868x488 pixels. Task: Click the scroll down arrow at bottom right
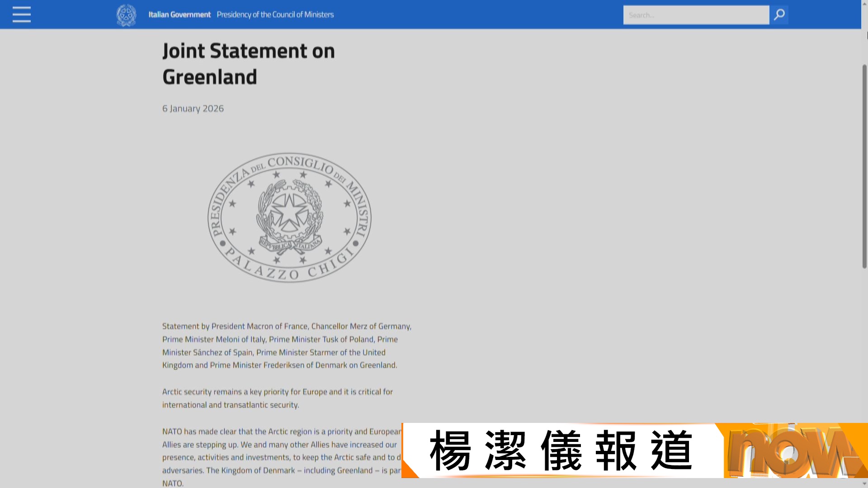(864, 484)
